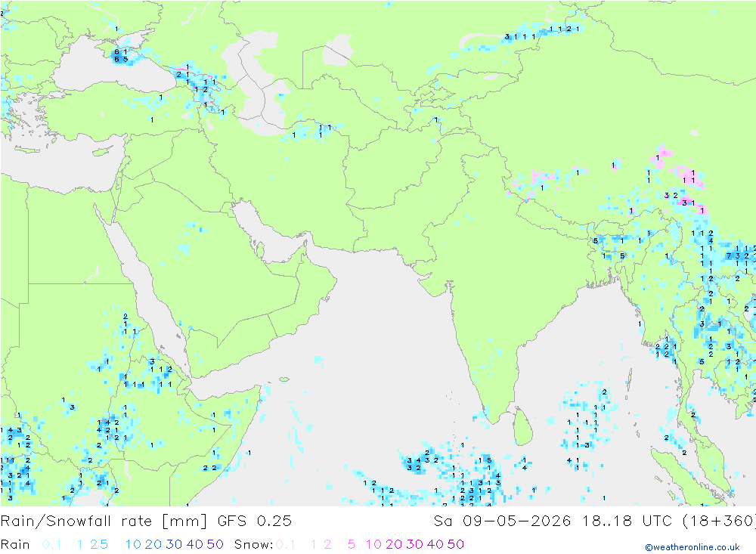This screenshot has height=554, width=756.
Task: Select the rain legend value 20
Action: coord(153,544)
